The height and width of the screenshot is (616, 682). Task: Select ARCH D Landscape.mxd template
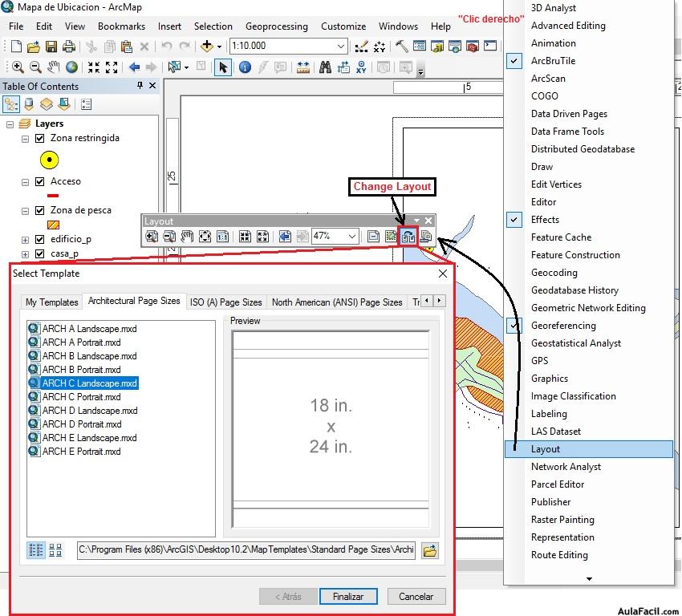(83, 411)
